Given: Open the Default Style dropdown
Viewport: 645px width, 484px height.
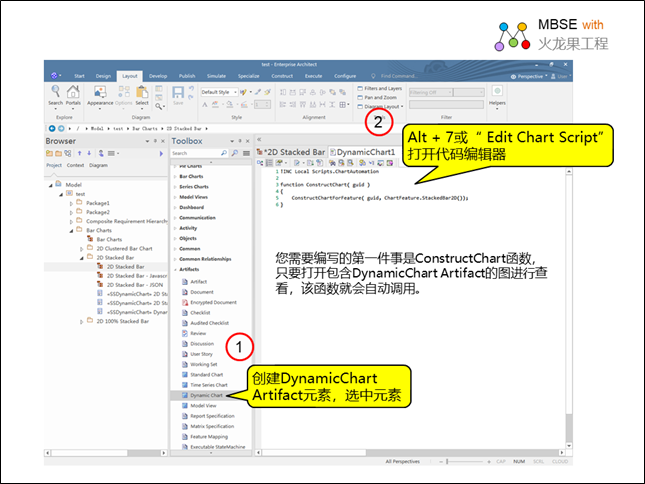Looking at the screenshot, I should point(219,92).
